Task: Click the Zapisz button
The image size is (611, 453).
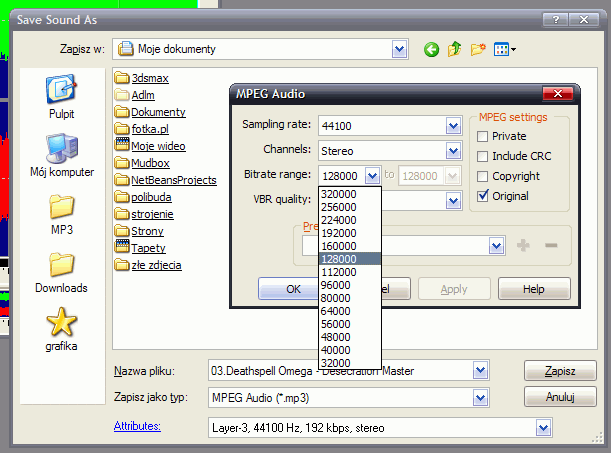Action: pyautogui.click(x=559, y=371)
